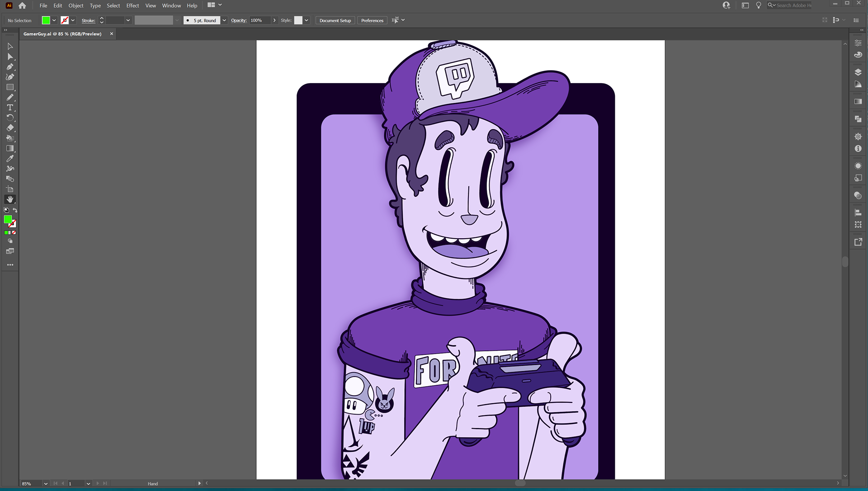Go to Illustrator Home screen

pos(22,5)
